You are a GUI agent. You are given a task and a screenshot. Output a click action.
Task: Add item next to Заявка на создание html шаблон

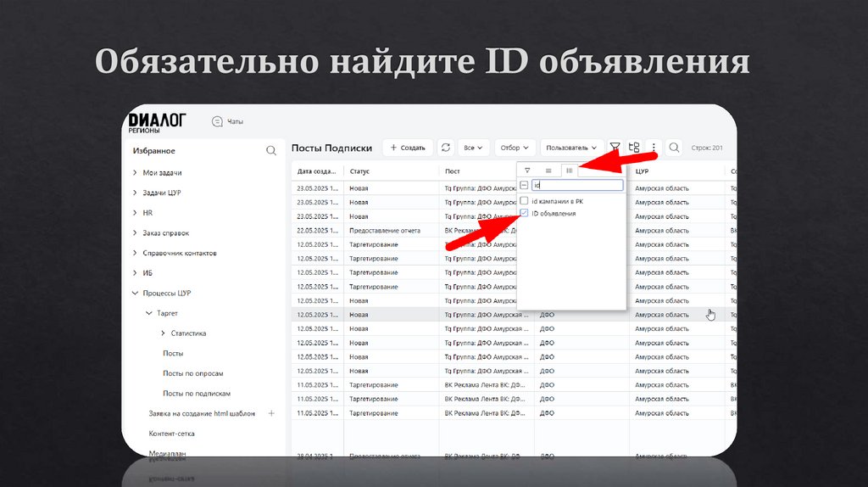pos(271,413)
